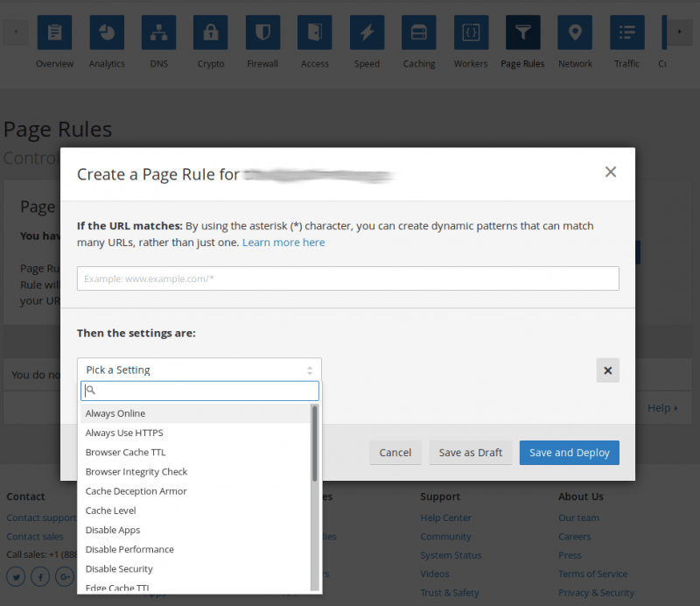This screenshot has width=700, height=606.
Task: Select Cache Level option
Action: (x=195, y=511)
